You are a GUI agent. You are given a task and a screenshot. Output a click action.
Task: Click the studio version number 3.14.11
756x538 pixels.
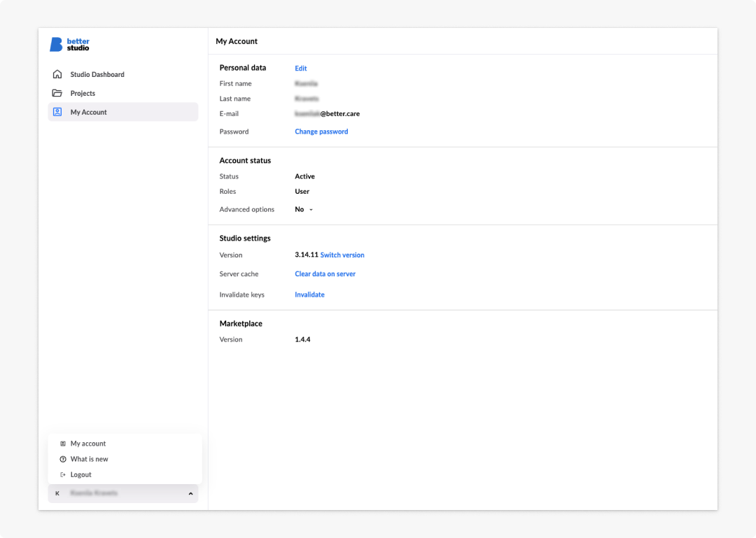click(307, 255)
